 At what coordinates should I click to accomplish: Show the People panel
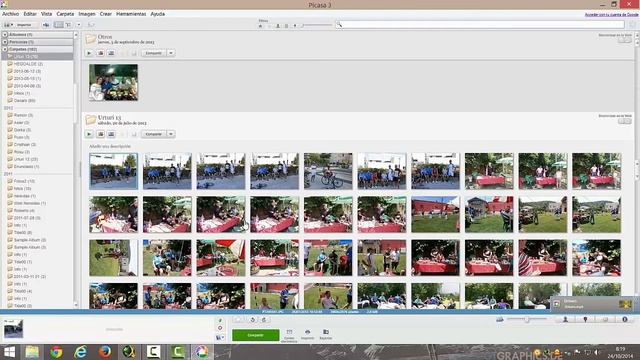(x=565, y=319)
